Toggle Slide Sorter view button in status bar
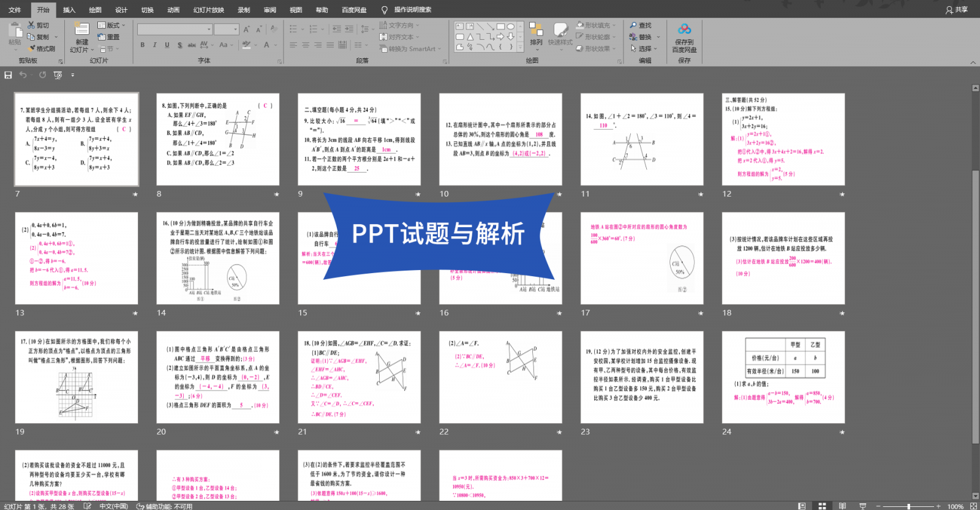The height and width of the screenshot is (510, 980). coord(822,506)
